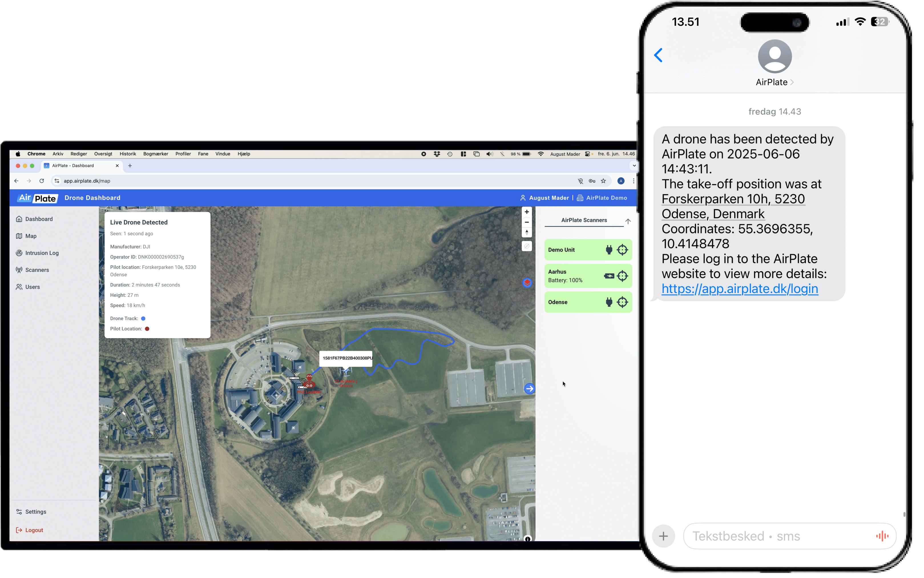This screenshot has height=578, width=924.
Task: Locate the Demo Unit scanner via crosshair icon
Action: (x=622, y=250)
